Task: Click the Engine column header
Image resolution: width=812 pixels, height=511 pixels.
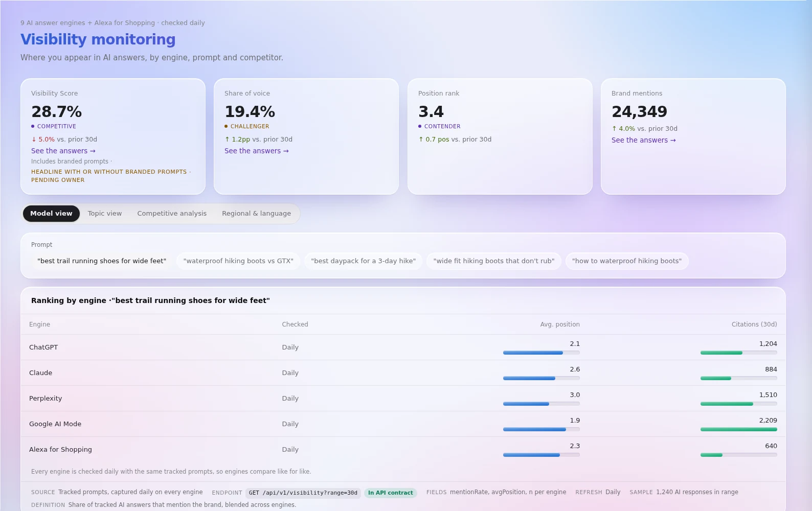Action: (39, 324)
